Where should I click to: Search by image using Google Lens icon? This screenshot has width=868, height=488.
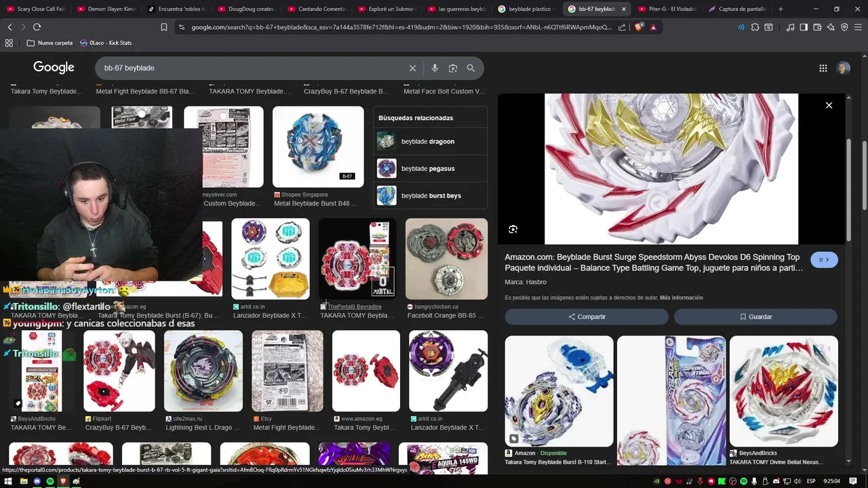point(453,68)
